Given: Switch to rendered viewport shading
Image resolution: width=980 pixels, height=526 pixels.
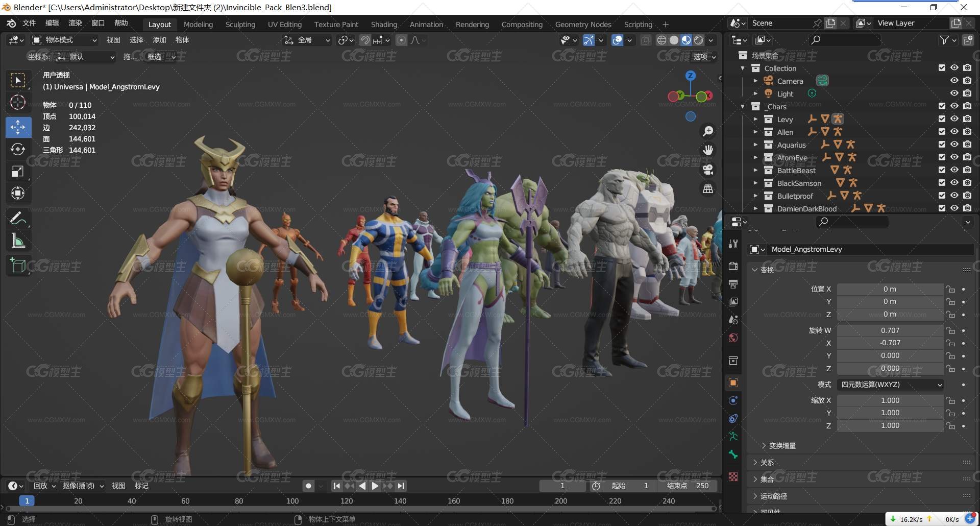Looking at the screenshot, I should coord(699,40).
